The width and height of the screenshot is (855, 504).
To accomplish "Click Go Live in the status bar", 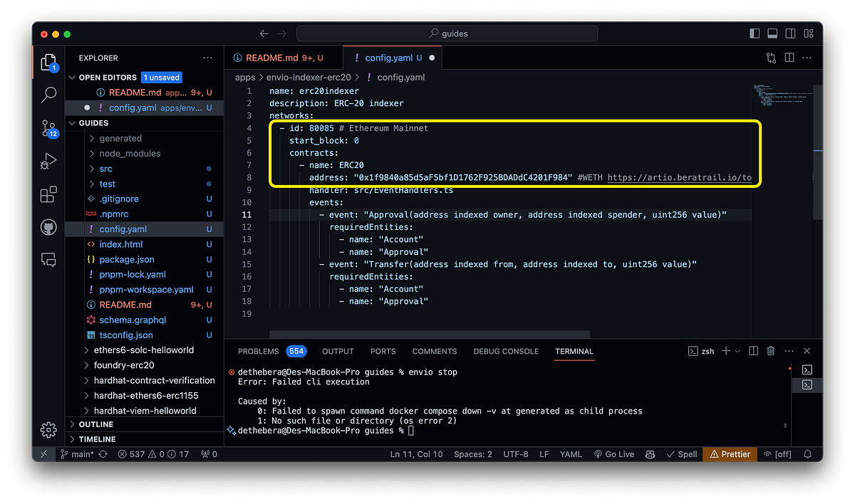I will 613,453.
